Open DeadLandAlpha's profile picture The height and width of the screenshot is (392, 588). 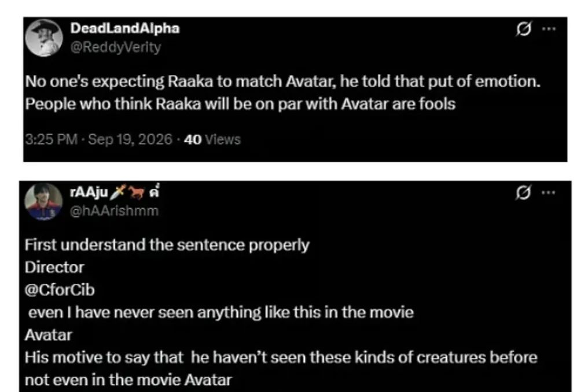pyautogui.click(x=44, y=38)
